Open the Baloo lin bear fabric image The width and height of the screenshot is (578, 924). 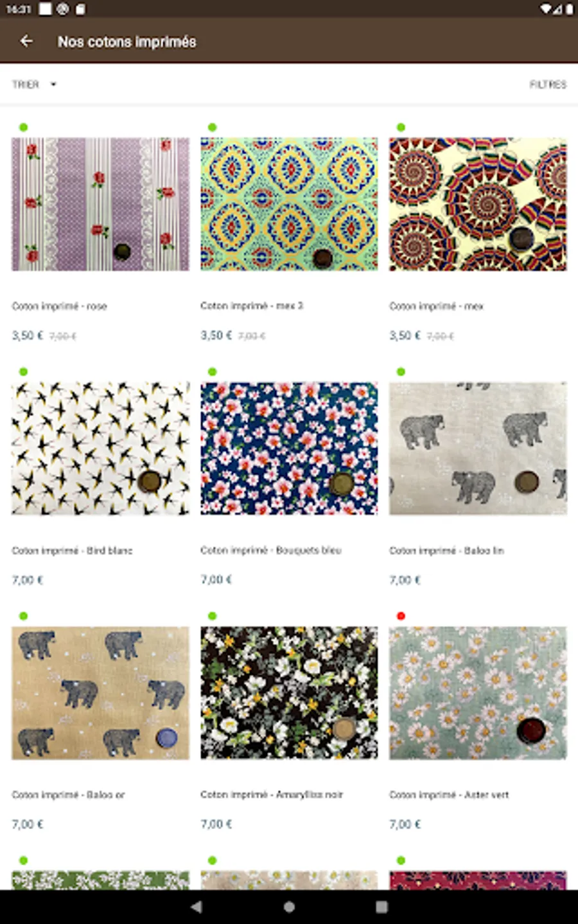coord(478,449)
